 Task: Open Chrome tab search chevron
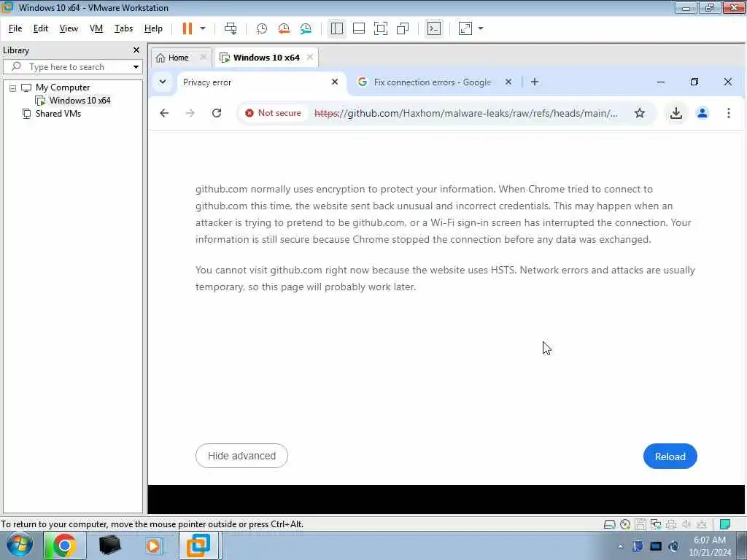163,82
